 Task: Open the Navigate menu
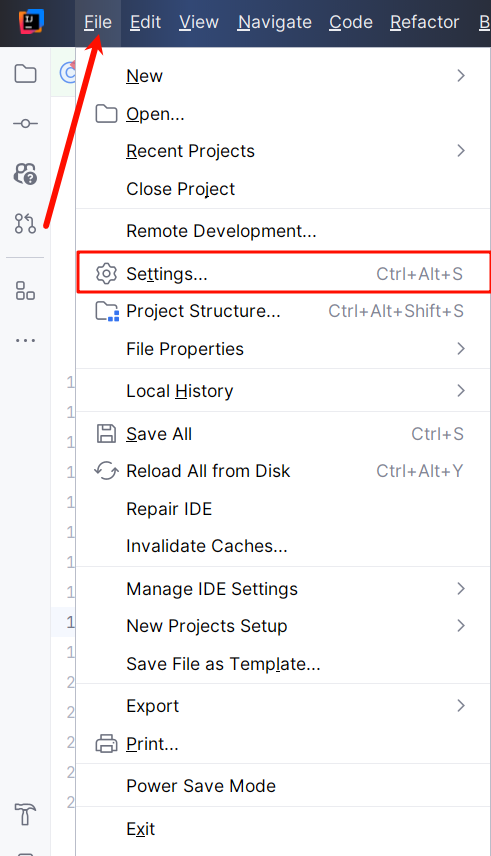point(275,22)
